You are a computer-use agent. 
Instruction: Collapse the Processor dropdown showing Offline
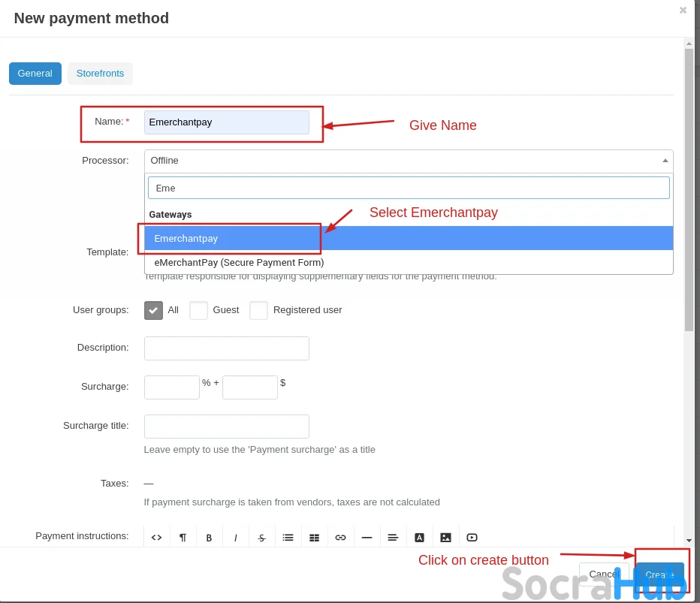(408, 161)
